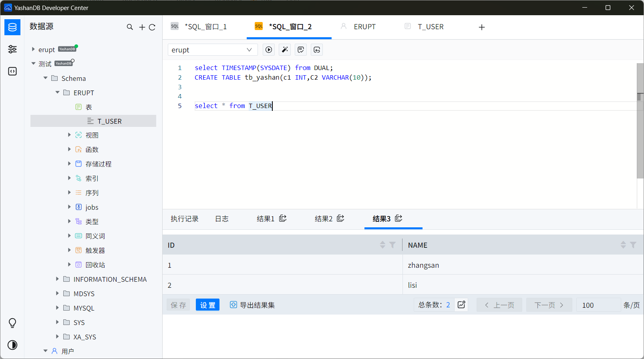Sort the ID column

point(382,245)
